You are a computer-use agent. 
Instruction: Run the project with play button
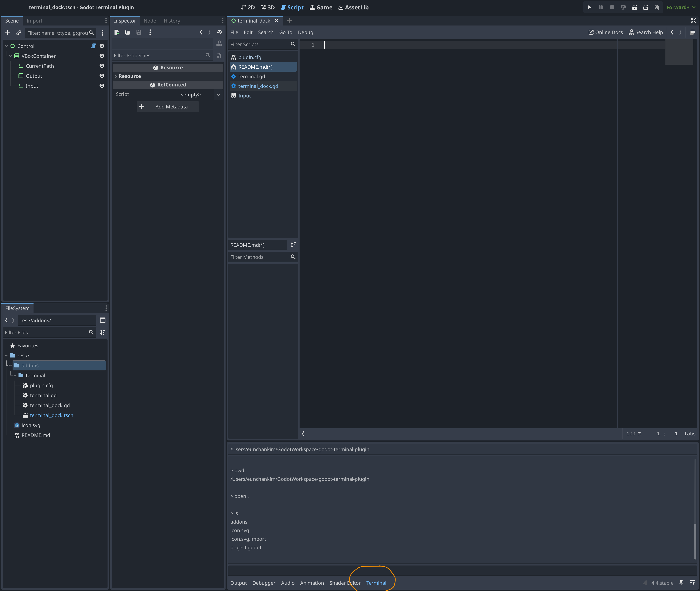tap(589, 7)
